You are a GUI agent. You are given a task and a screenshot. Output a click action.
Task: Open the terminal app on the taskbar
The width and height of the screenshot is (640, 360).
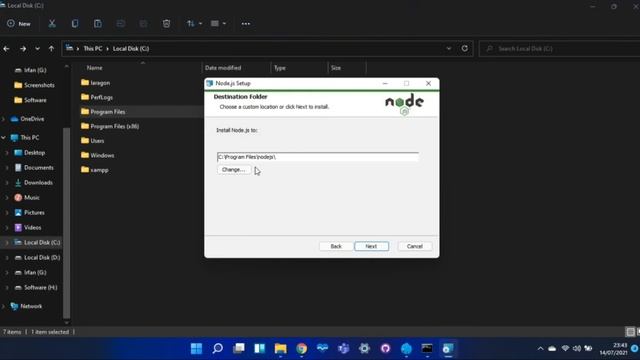427,349
